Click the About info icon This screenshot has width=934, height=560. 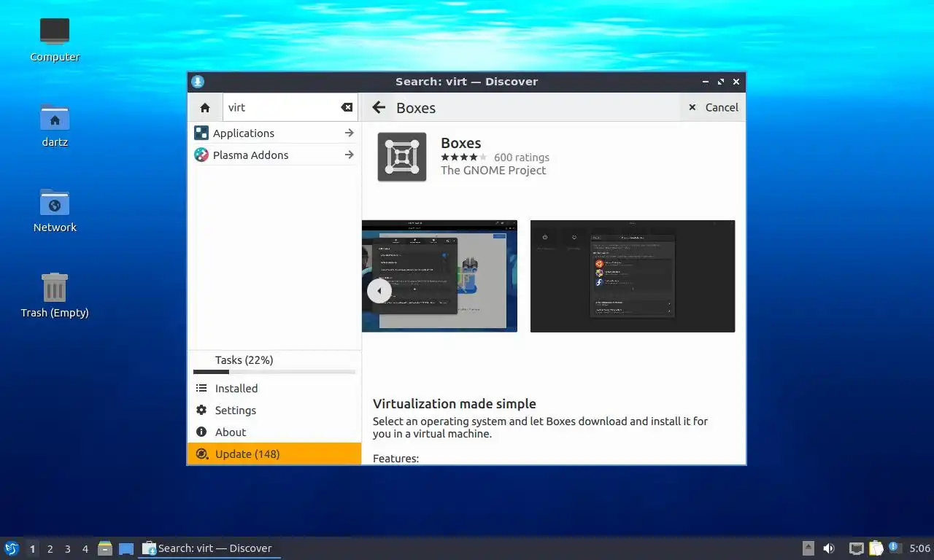(x=201, y=432)
